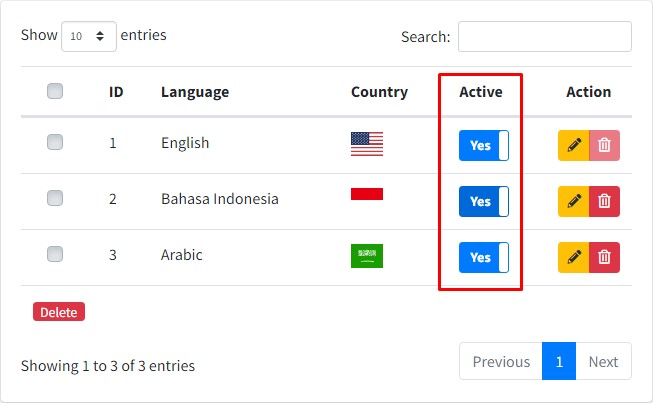Sort by Country column header

click(x=379, y=92)
